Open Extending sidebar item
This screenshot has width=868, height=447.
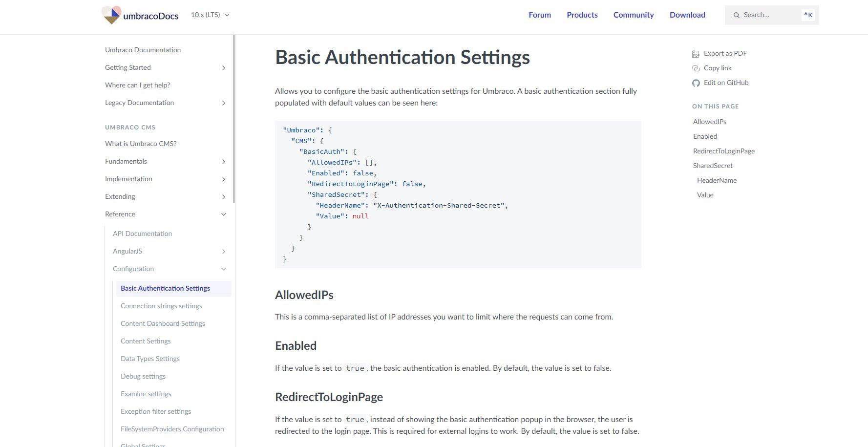[x=120, y=196]
